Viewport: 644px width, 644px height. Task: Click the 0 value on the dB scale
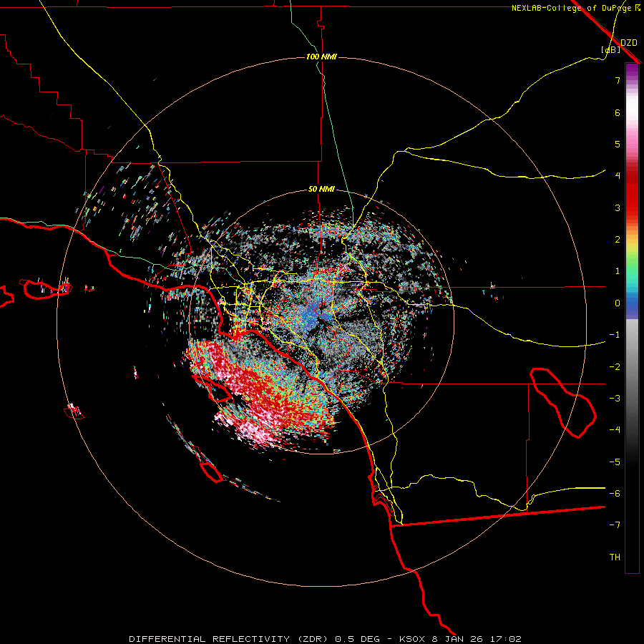[618, 303]
